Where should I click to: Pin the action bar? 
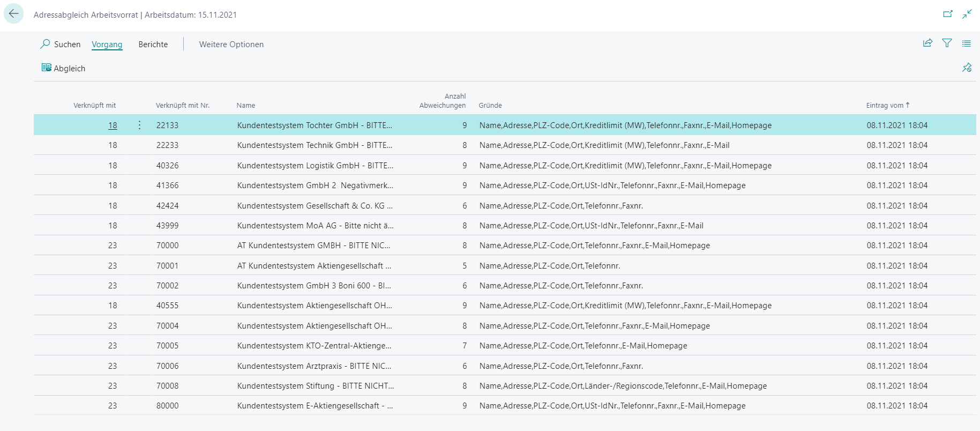pos(967,68)
